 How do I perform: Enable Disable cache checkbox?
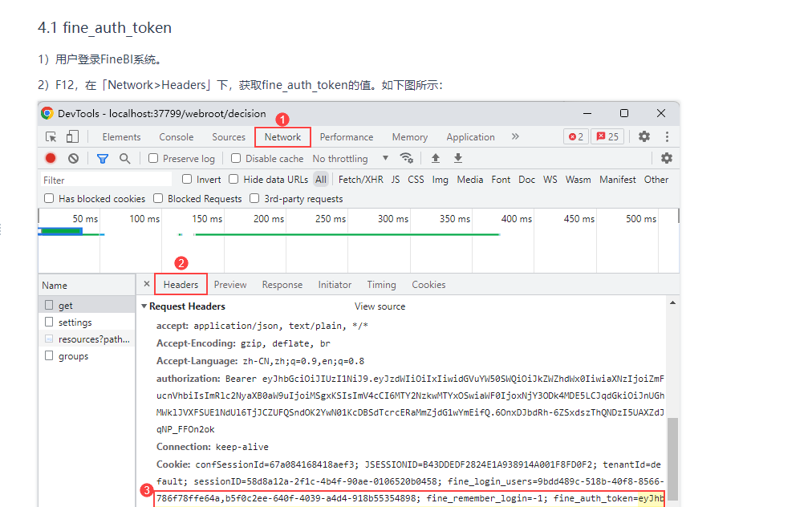pos(236,158)
